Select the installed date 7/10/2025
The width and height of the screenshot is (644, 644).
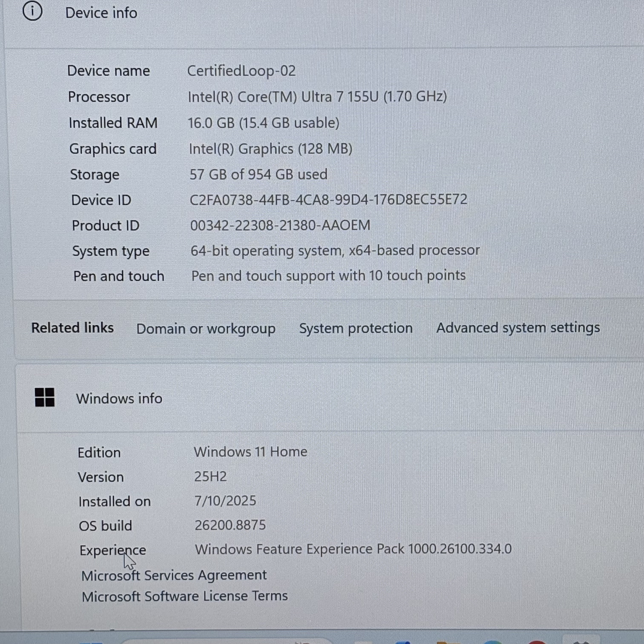coord(226,501)
